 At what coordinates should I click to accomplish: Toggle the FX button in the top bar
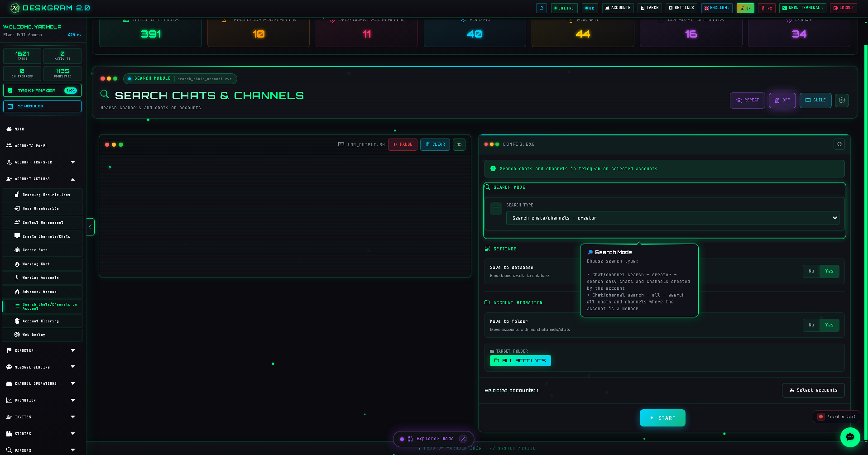tap(767, 8)
